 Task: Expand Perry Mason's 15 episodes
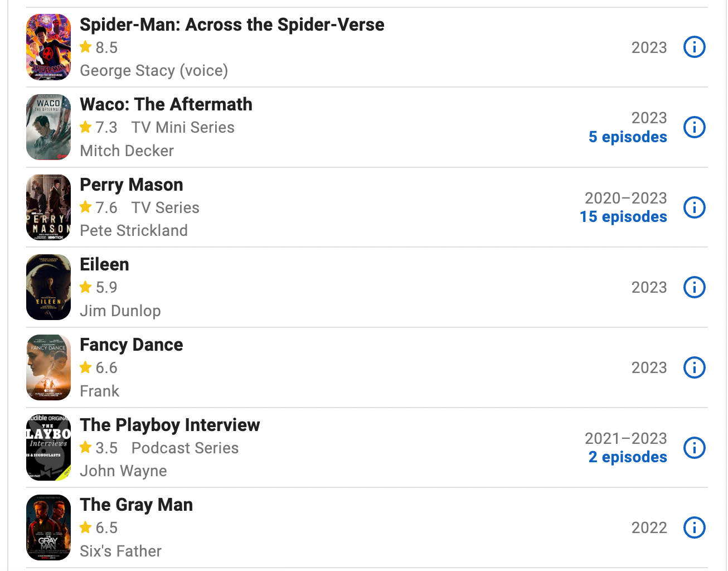(623, 217)
